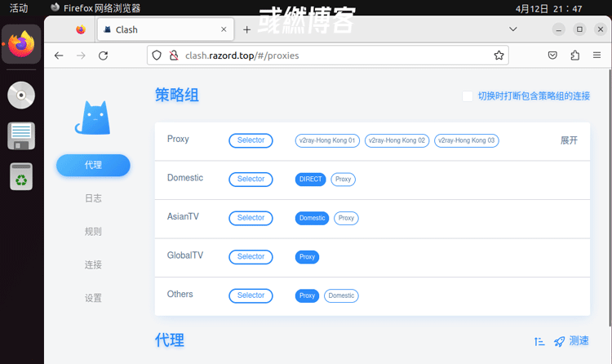612x364 pixels.
Task: Click the speed test rocket icon
Action: 559,341
